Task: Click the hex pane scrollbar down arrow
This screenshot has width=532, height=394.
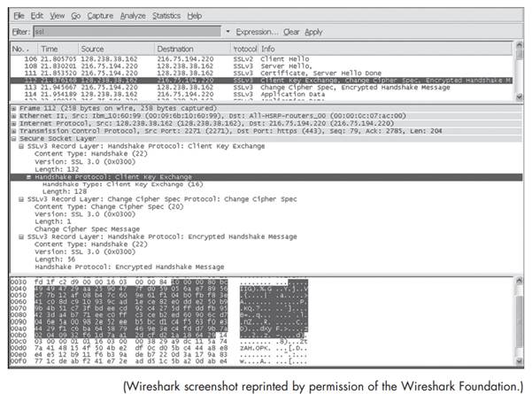Action: 519,361
